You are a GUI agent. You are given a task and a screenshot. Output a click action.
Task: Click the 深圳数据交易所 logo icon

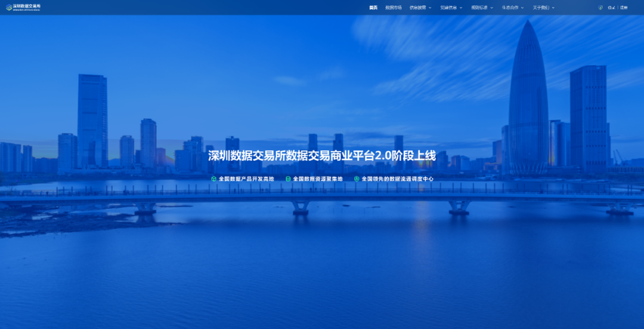point(8,7)
